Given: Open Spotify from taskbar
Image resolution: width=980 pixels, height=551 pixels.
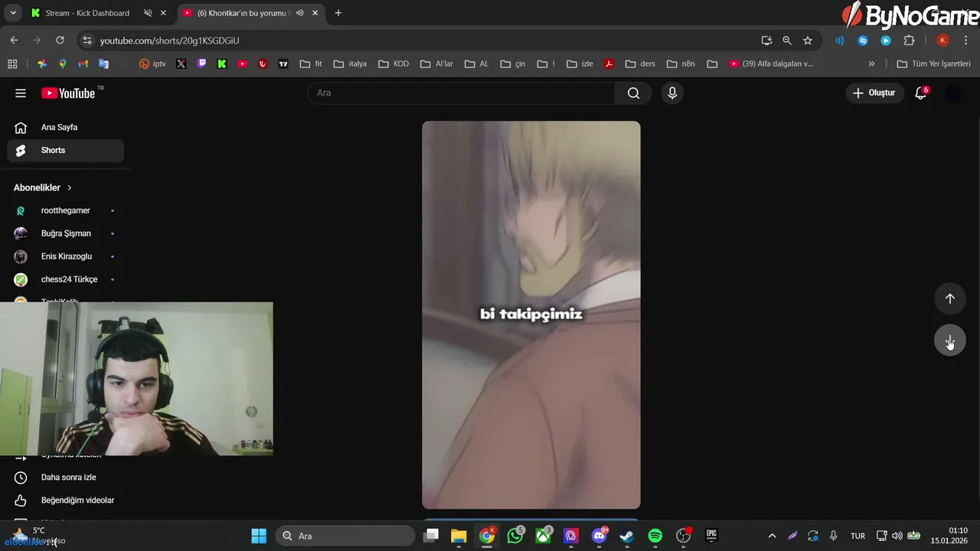Looking at the screenshot, I should tap(655, 536).
